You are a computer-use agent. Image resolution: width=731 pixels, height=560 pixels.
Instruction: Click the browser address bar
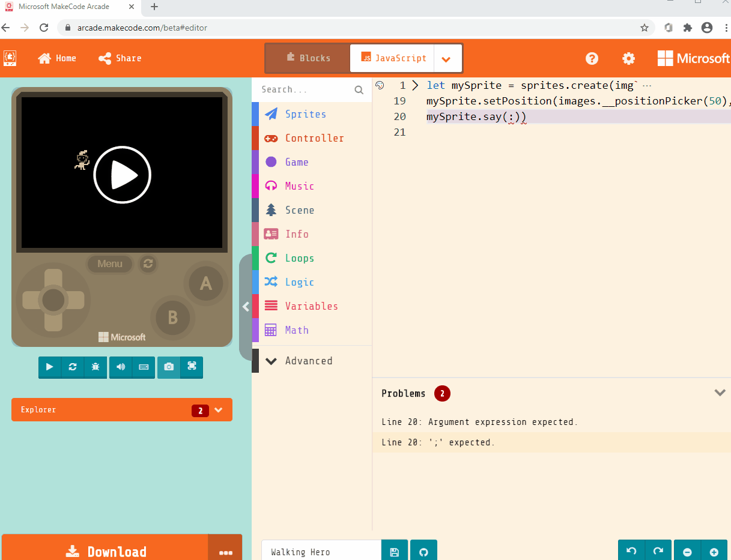pos(354,28)
